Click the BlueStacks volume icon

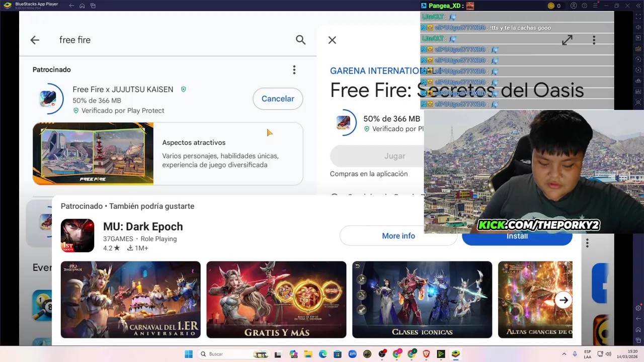[638, 27]
